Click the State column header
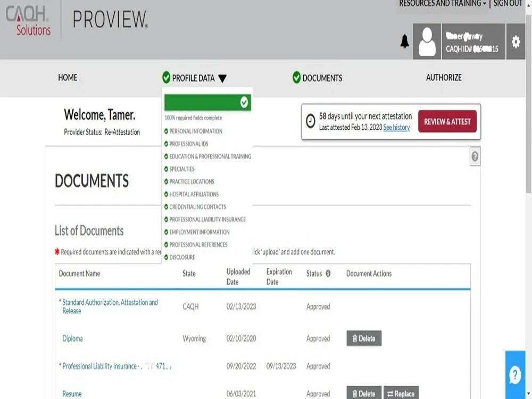 (189, 273)
